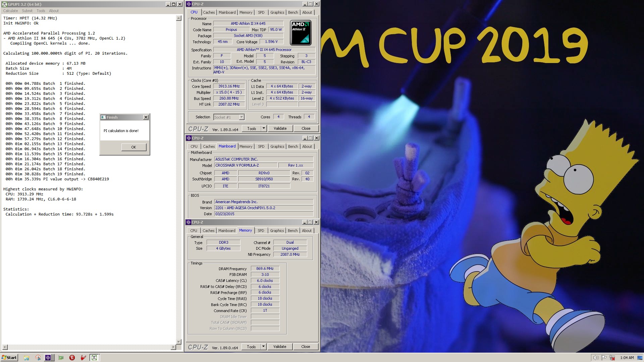The height and width of the screenshot is (362, 644).
Task: Switch to SPD tab in Mainboard CPU-Z window
Action: pyautogui.click(x=261, y=146)
